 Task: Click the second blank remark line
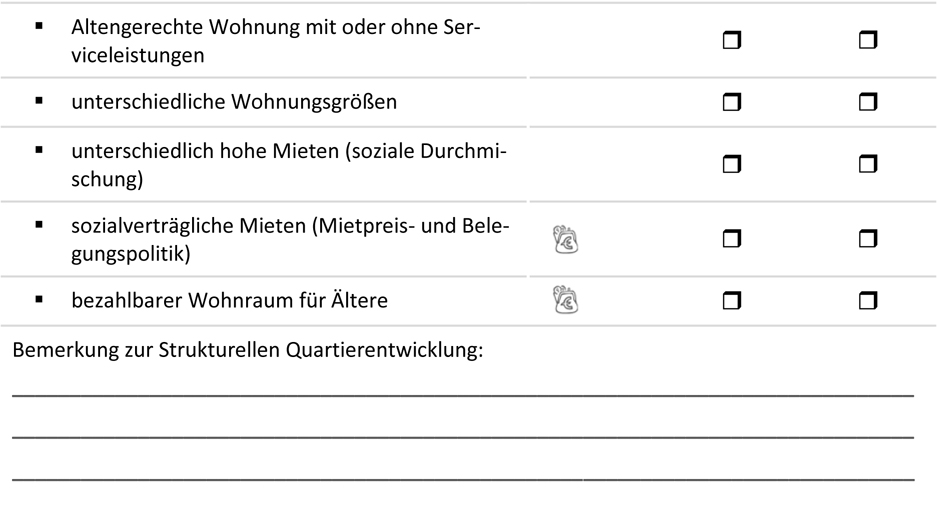pos(462,435)
